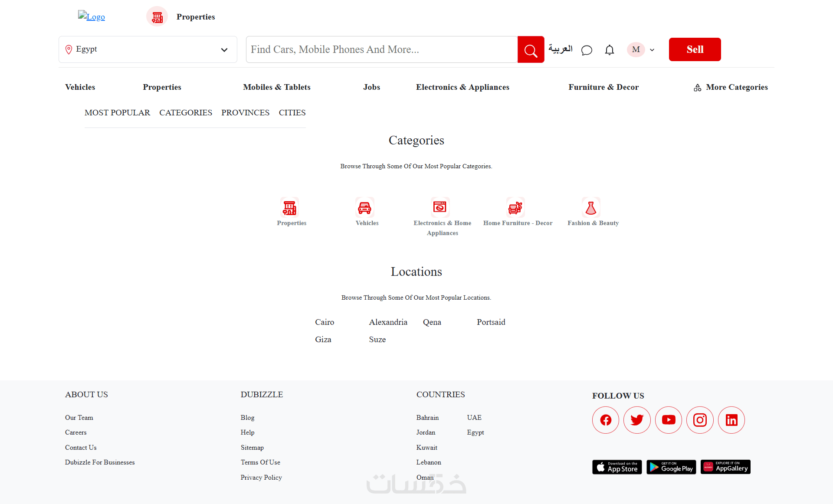Open the Instagram profile icon

700,420
